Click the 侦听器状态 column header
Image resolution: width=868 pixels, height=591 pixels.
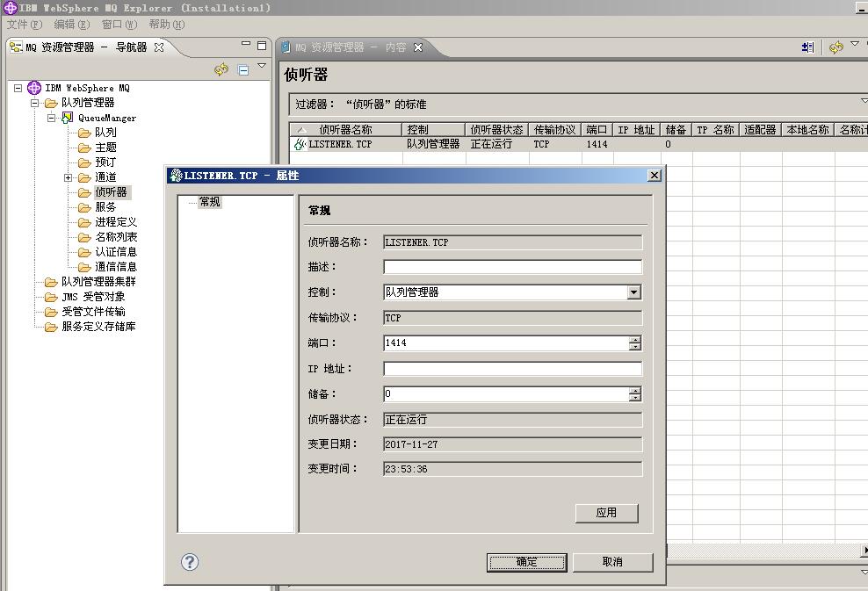496,129
